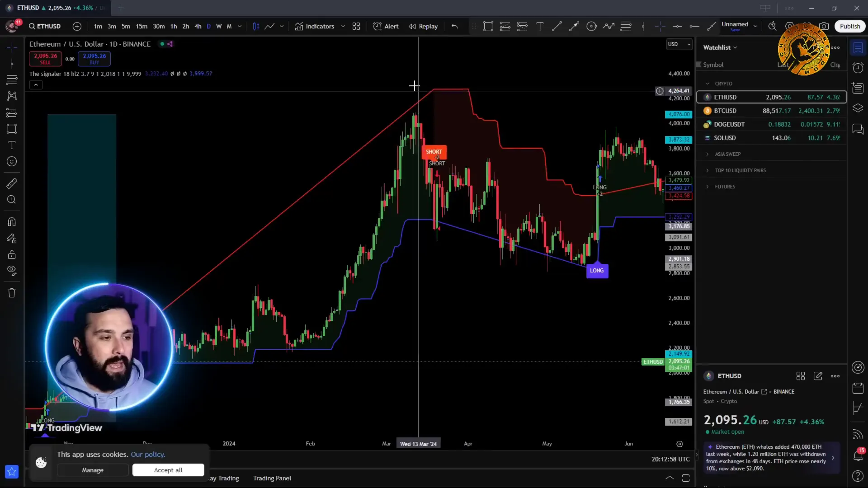Select the 15m timeframe
Image resolution: width=868 pixels, height=488 pixels.
(142, 26)
